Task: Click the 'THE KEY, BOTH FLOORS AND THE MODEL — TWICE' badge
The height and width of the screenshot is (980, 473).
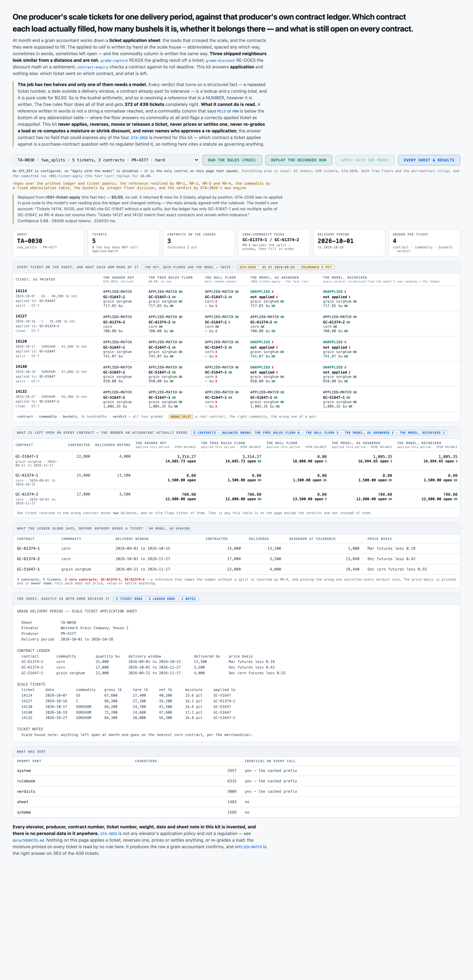Action: pos(188,267)
